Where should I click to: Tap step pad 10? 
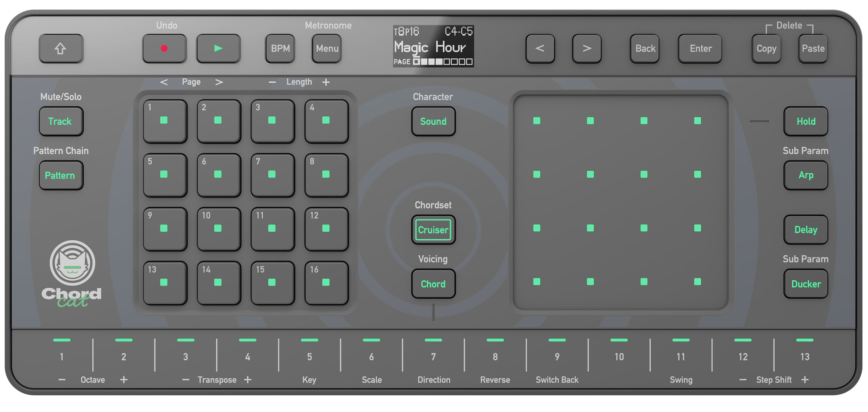pos(219,229)
